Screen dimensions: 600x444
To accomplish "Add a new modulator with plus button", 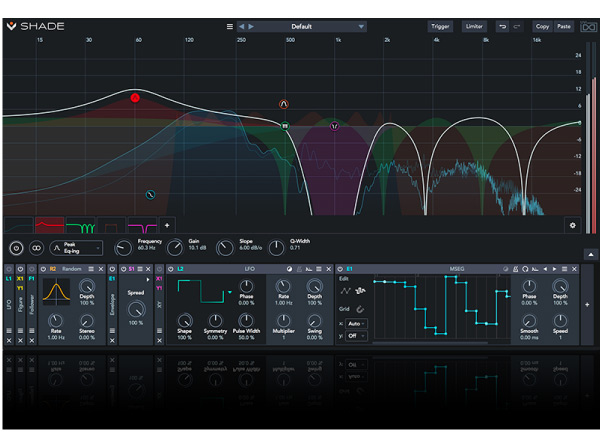I will pos(587,305).
